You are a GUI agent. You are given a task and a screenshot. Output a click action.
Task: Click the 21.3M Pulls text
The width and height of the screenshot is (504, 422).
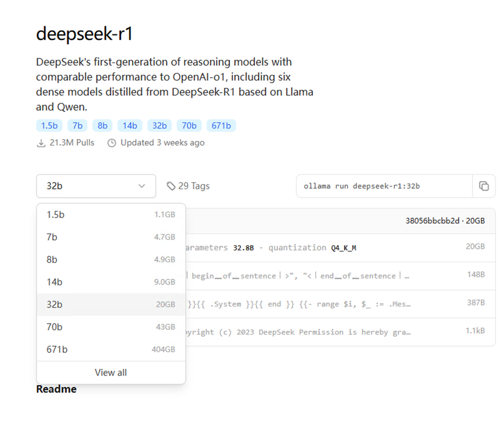(72, 143)
